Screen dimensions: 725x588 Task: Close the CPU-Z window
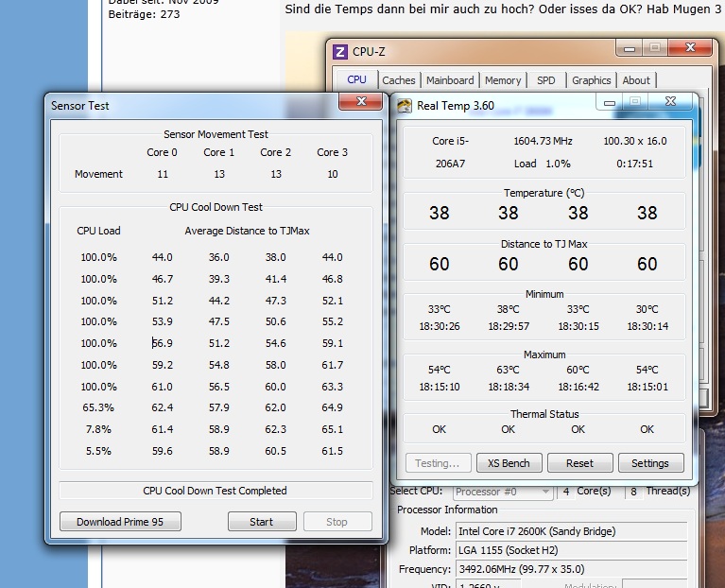click(690, 47)
